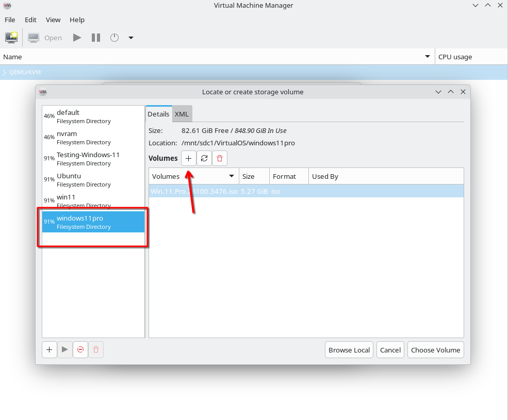The width and height of the screenshot is (508, 420).
Task: Click the Volumes column header sort arrow
Action: point(232,176)
